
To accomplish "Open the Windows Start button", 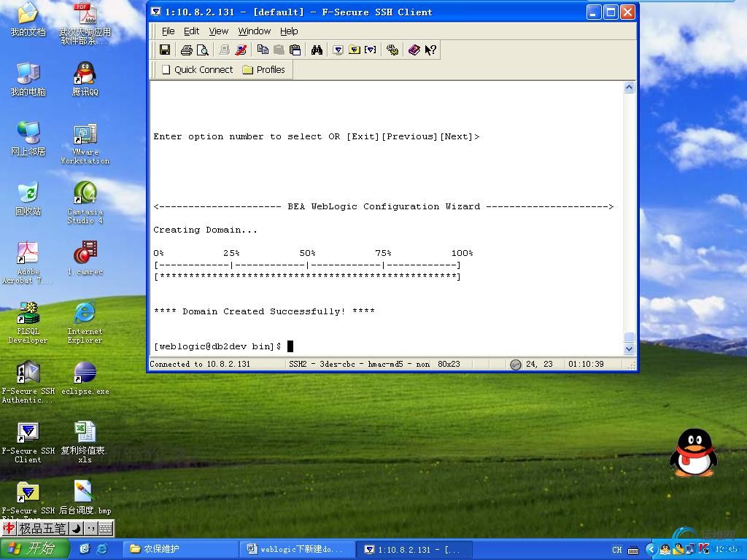I will coord(34,549).
